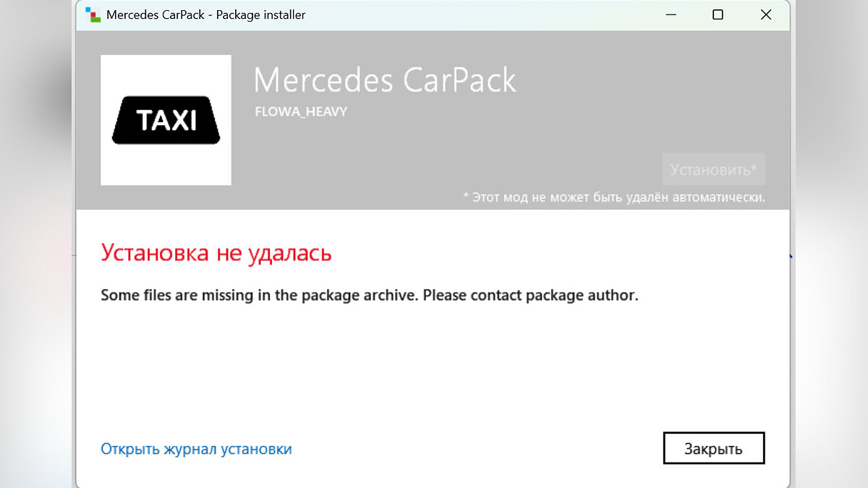Maximize the Package installer window

(x=718, y=14)
